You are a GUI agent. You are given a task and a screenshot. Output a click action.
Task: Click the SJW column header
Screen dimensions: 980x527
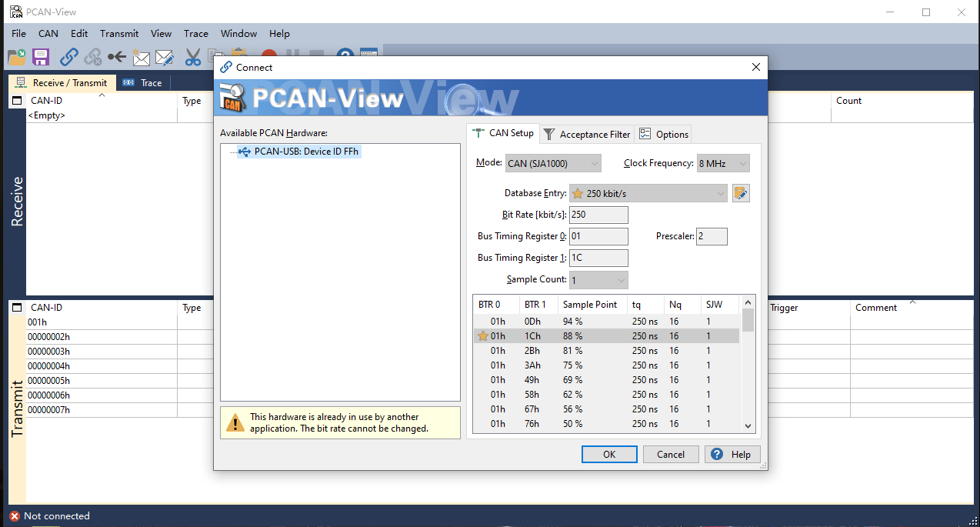(x=720, y=305)
